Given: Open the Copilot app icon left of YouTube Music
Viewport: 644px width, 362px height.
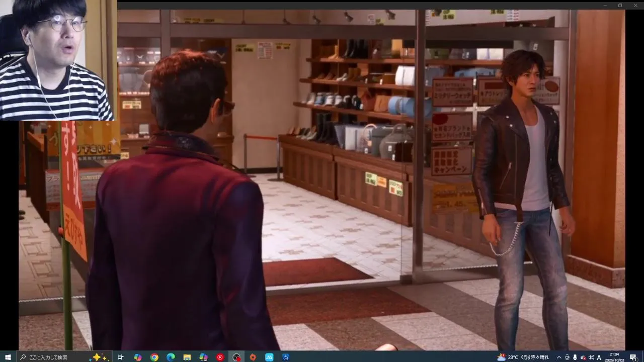Looking at the screenshot, I should pos(204,357).
